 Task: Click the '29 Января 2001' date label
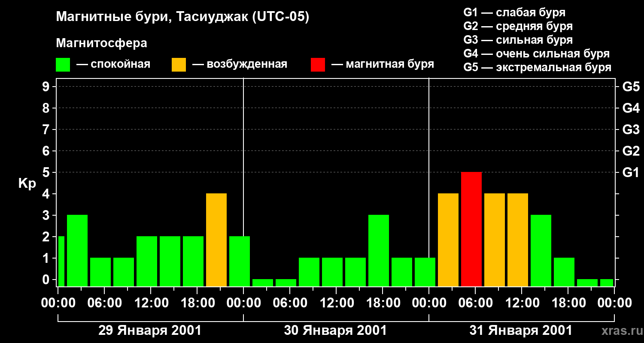(150, 331)
